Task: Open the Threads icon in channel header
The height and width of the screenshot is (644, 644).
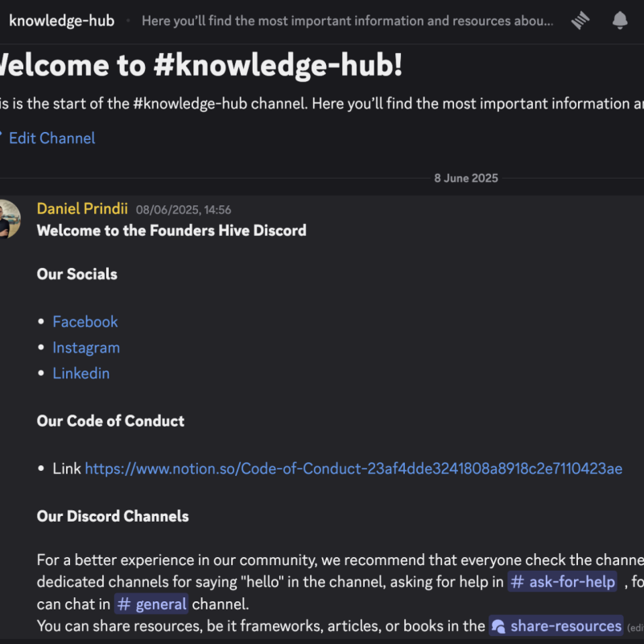Action: (x=580, y=21)
